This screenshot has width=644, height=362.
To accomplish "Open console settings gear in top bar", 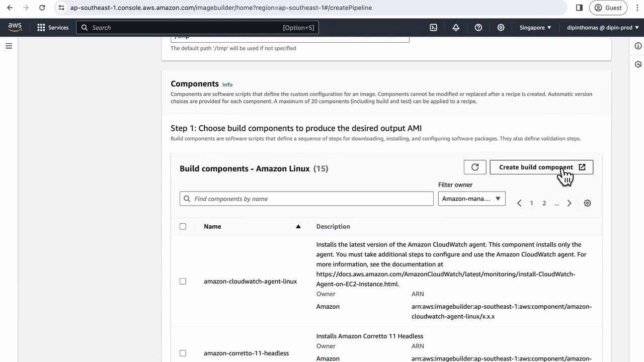I will tap(501, 28).
